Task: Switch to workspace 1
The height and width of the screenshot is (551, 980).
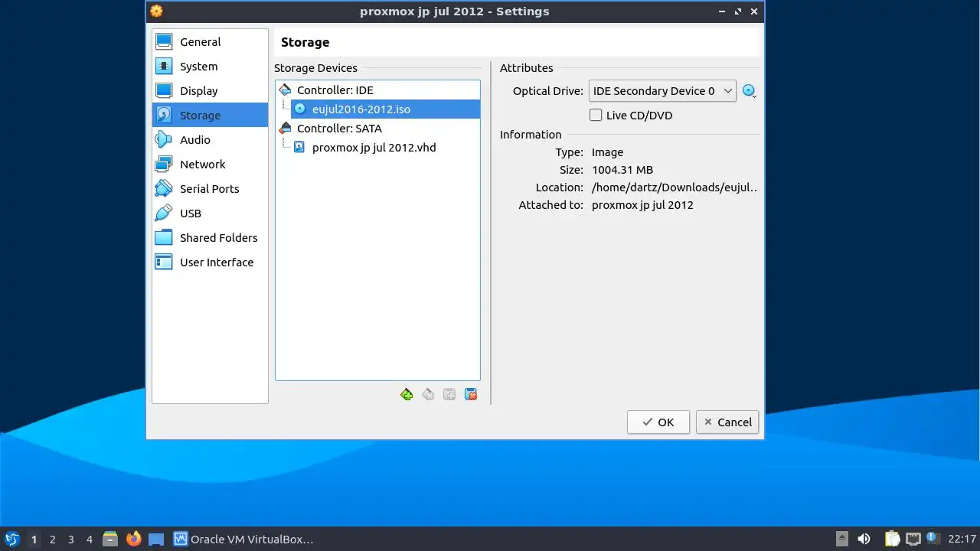Action: (34, 540)
